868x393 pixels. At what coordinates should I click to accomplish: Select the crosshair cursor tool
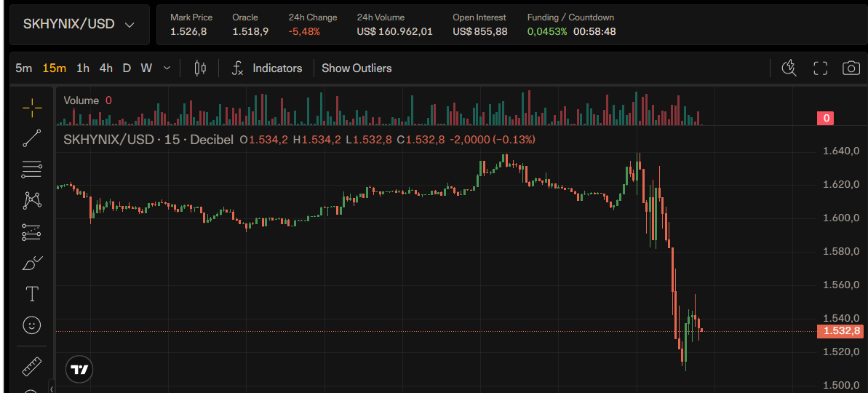coord(32,107)
